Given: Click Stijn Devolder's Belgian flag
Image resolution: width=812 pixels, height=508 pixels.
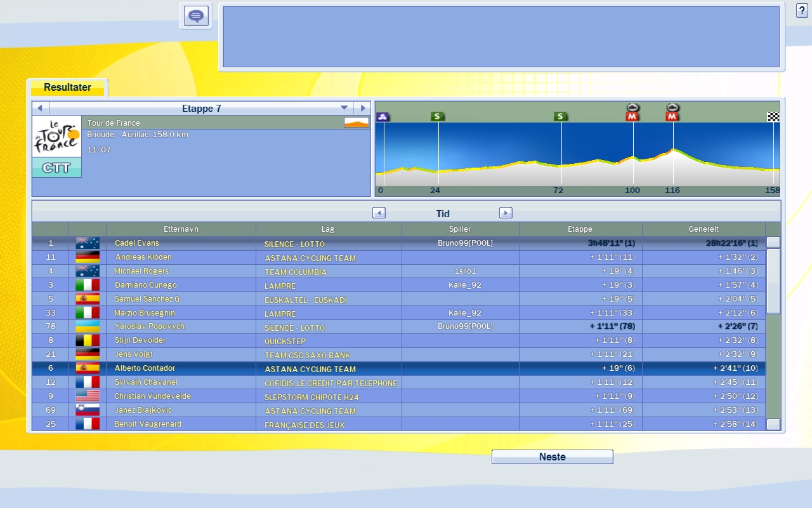Looking at the screenshot, I should pyautogui.click(x=88, y=340).
